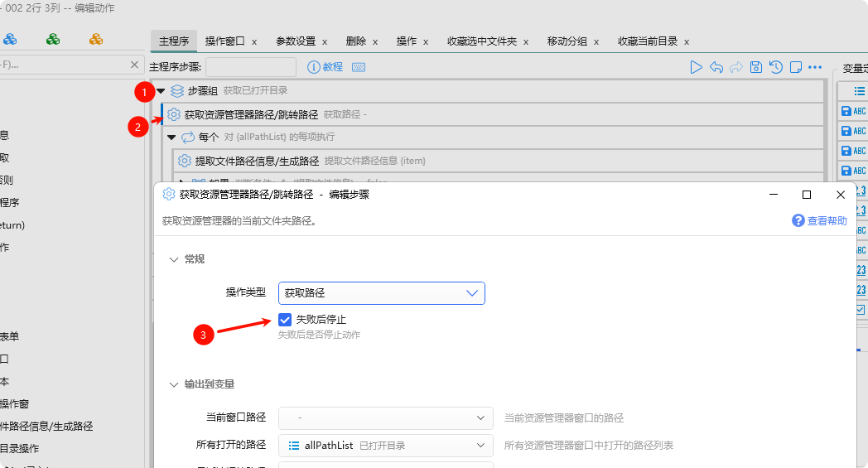Open the three-dots more options menu

coord(815,67)
